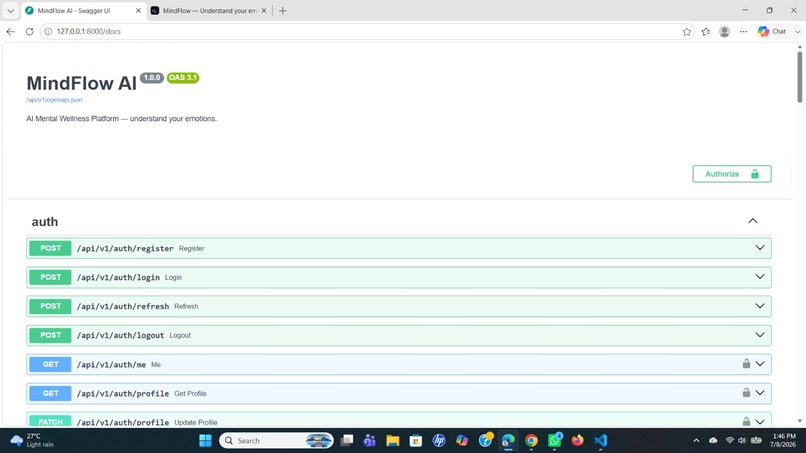The image size is (806, 453).
Task: Expand the POST /api/v1/auth/register endpoint
Action: (398, 248)
